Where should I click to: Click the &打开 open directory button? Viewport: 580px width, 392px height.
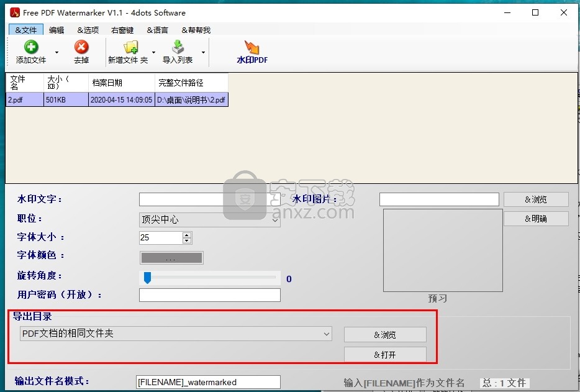[385, 354]
